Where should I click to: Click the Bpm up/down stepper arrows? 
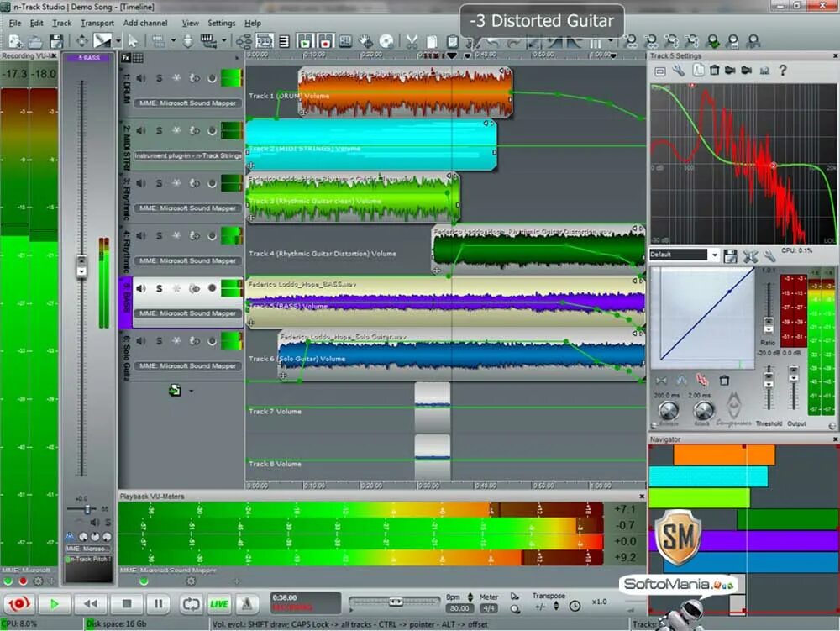470,597
